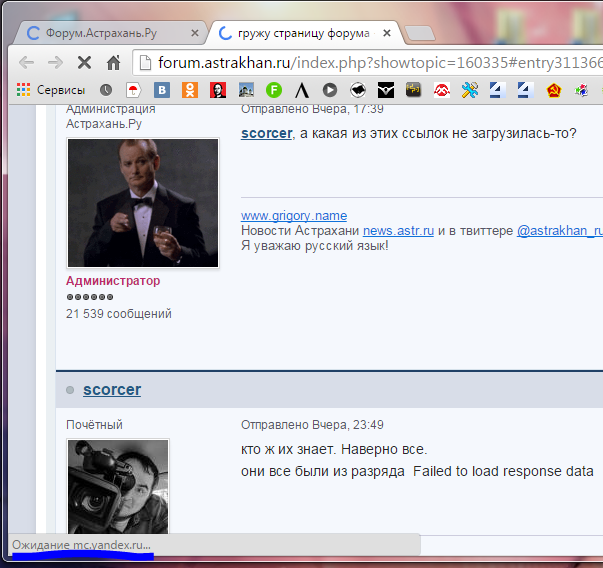
Task: Select the гружу страницу форума tab
Action: coord(304,33)
